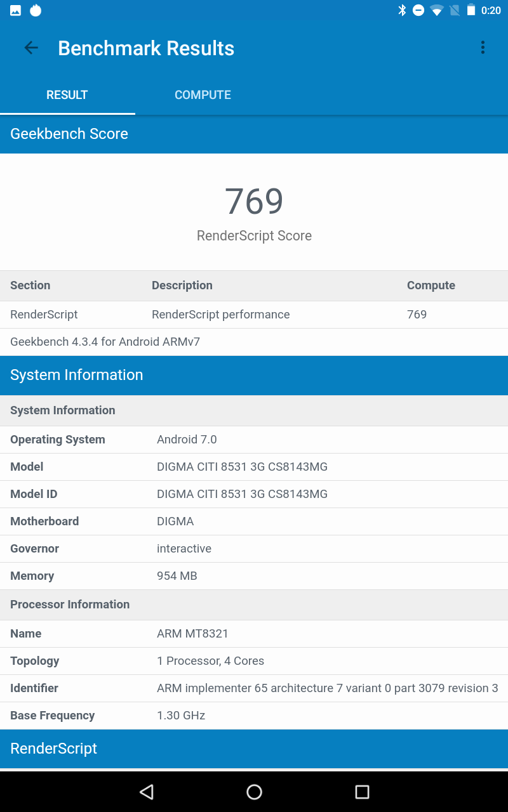
Task: Tap the battery icon in status bar
Action: [471, 10]
